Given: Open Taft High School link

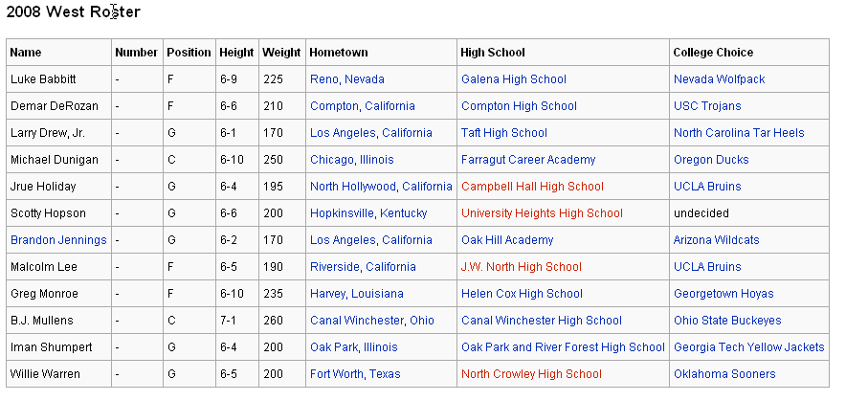Looking at the screenshot, I should [503, 133].
